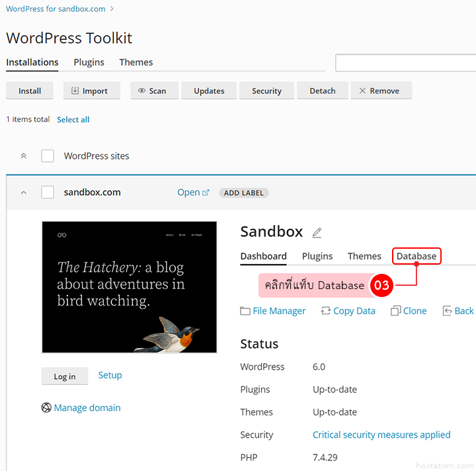Click the pencil icon next to Sandbox title

[317, 233]
